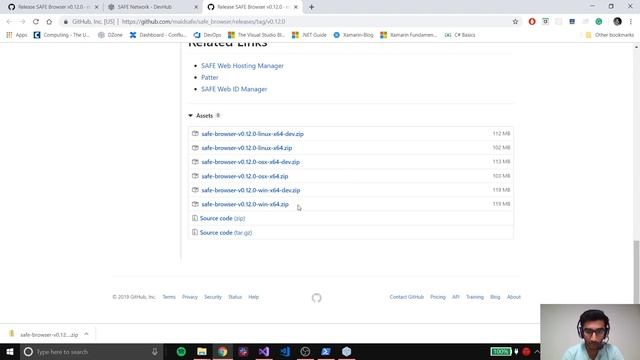Open Visual Studio from taskbar
640x360 pixels.
[x=264, y=352]
